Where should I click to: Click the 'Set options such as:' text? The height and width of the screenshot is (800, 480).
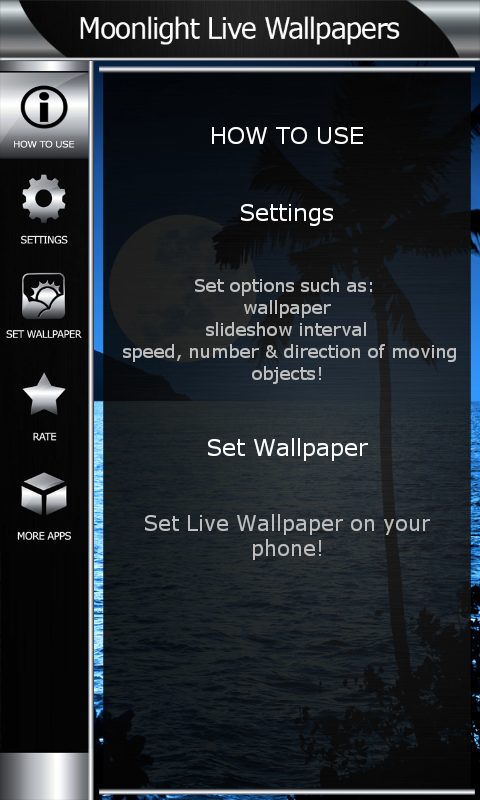284,286
